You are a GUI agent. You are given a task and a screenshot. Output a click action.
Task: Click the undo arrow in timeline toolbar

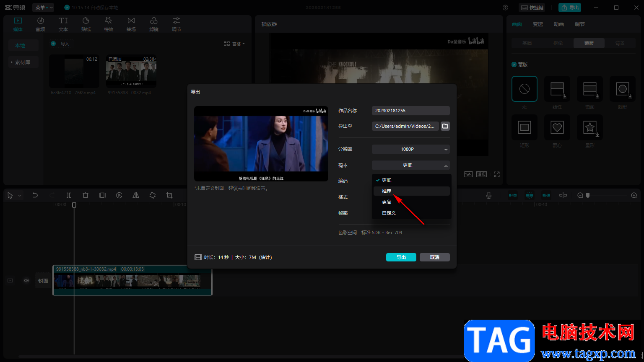[35, 195]
